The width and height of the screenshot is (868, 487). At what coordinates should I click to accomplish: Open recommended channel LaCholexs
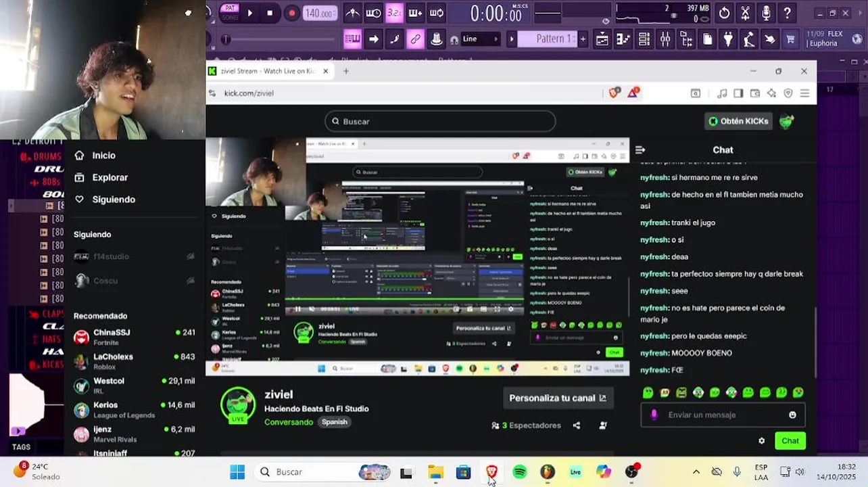click(134, 361)
